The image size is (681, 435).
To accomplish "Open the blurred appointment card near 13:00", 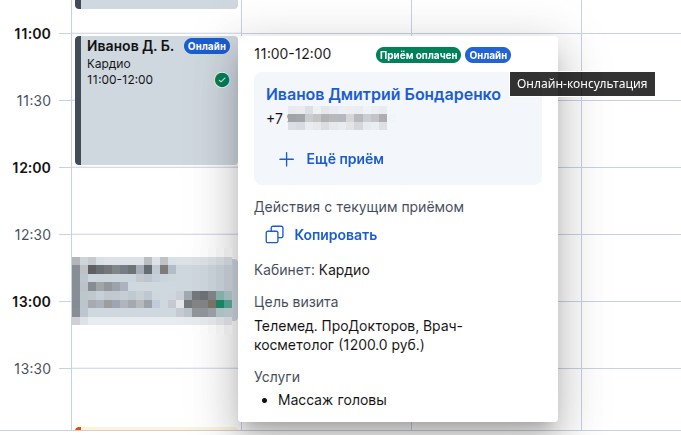I will point(155,289).
